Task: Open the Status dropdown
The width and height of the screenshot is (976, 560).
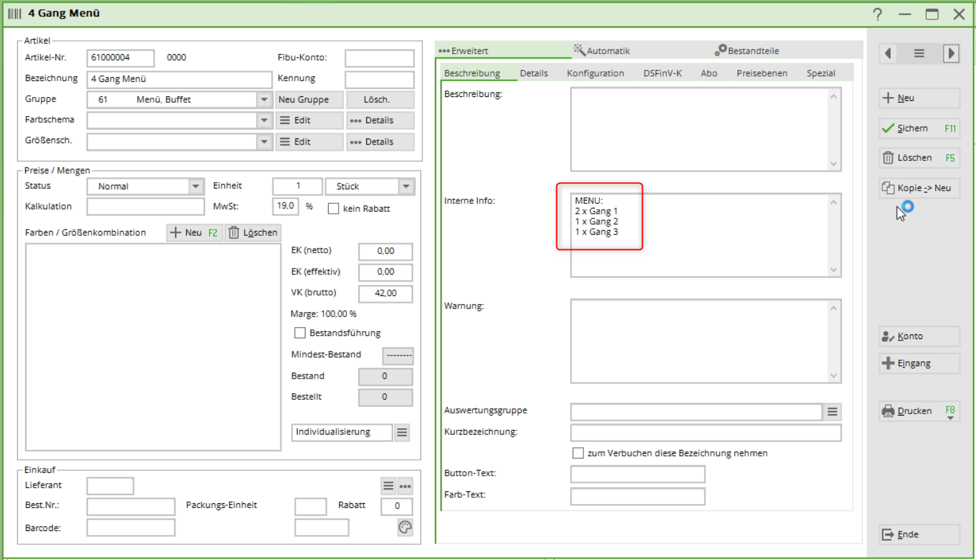Action: (196, 187)
